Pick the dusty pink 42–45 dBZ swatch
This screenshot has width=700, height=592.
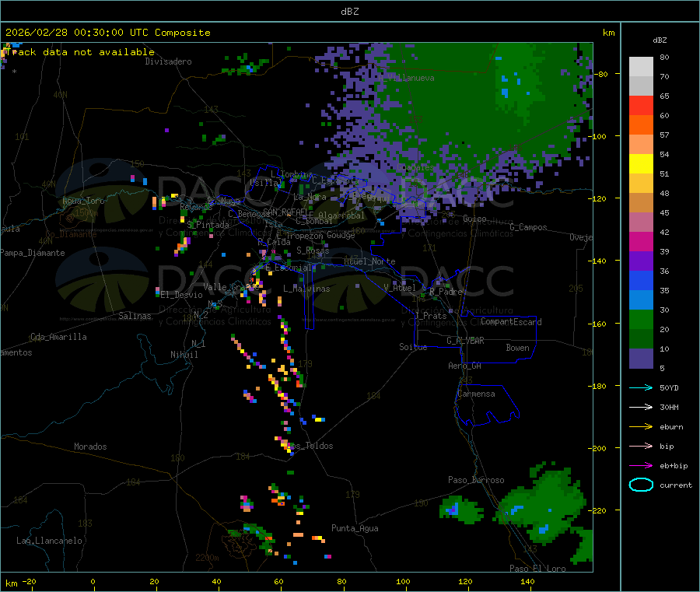click(641, 222)
